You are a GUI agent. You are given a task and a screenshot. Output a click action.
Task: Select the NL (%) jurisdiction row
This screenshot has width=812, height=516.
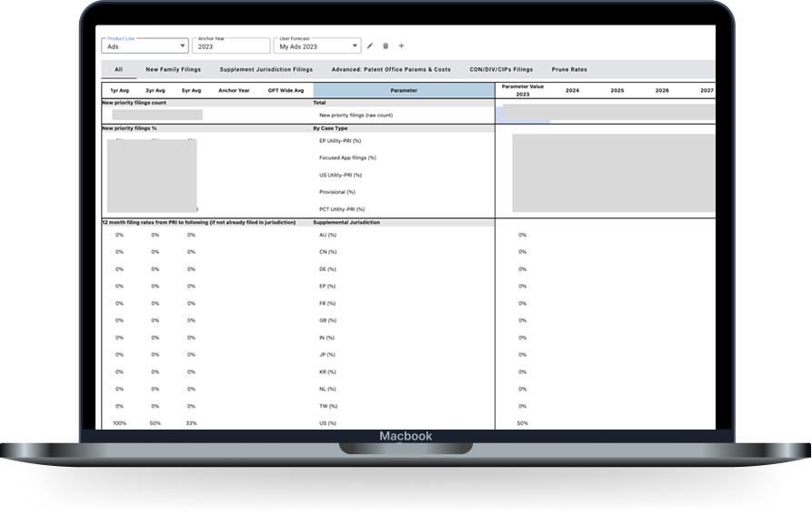pos(327,390)
